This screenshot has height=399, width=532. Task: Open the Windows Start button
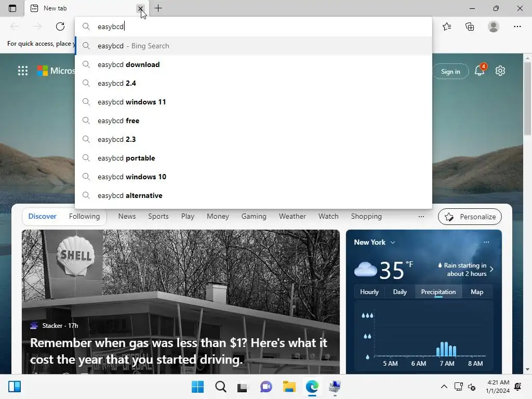coord(197,387)
